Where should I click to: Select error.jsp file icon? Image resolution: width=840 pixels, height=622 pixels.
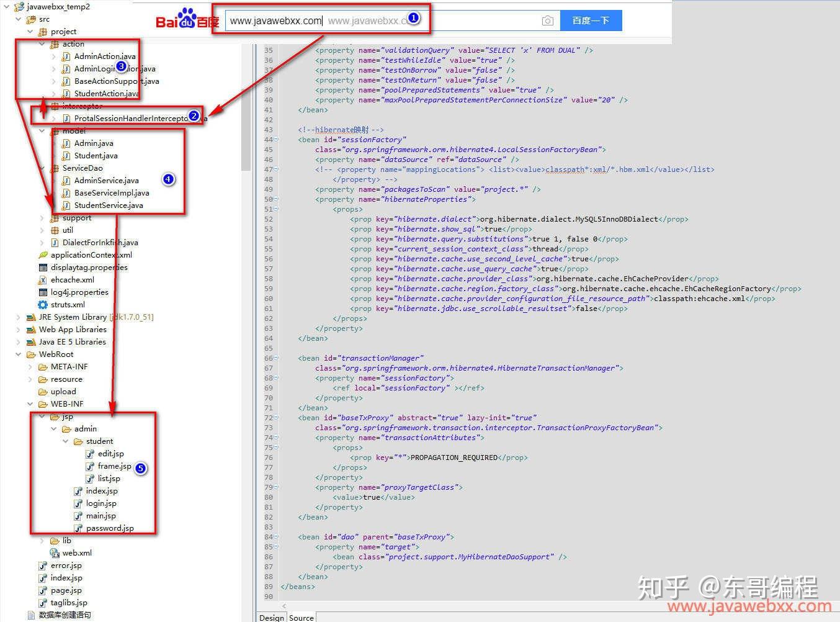(x=43, y=566)
